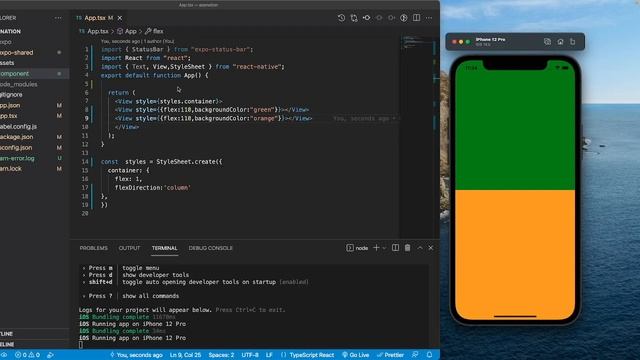This screenshot has width=640, height=360.
Task: Open the editor more actions ellipsis menu
Action: point(429,18)
